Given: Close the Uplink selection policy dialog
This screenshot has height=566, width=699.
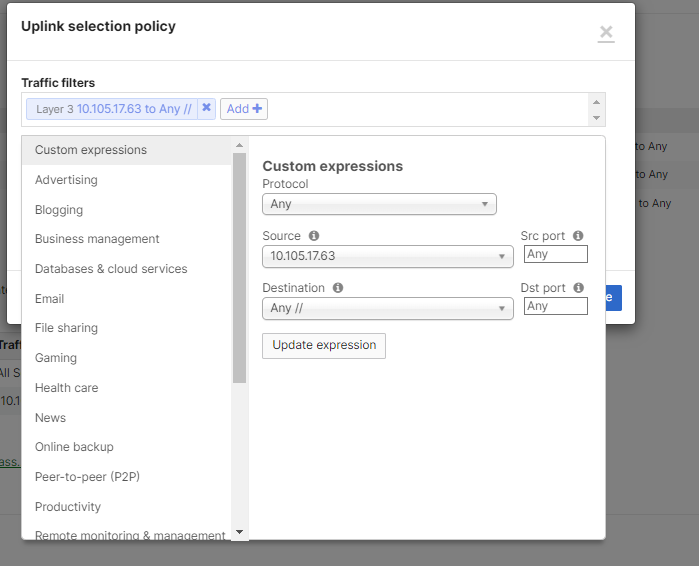Looking at the screenshot, I should pyautogui.click(x=606, y=33).
